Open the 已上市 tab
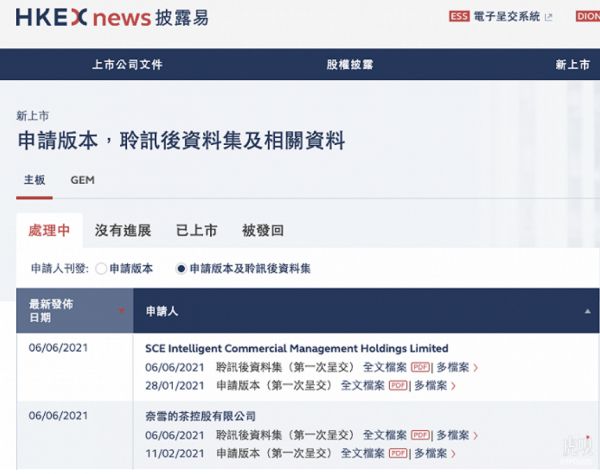This screenshot has width=600, height=474. [x=196, y=231]
